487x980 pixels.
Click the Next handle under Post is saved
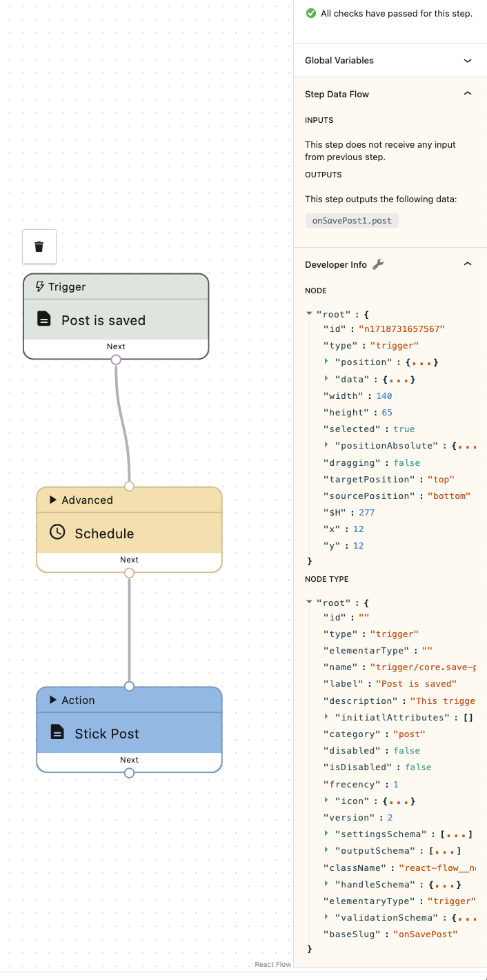116,360
